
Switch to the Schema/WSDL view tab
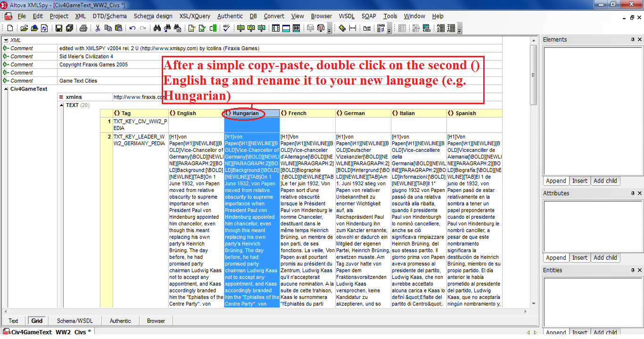[75, 321]
